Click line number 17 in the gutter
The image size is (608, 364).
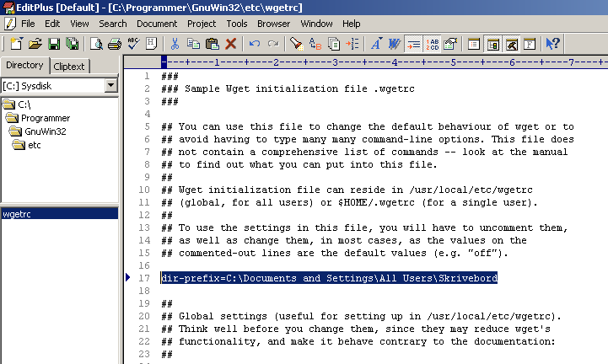tap(144, 278)
